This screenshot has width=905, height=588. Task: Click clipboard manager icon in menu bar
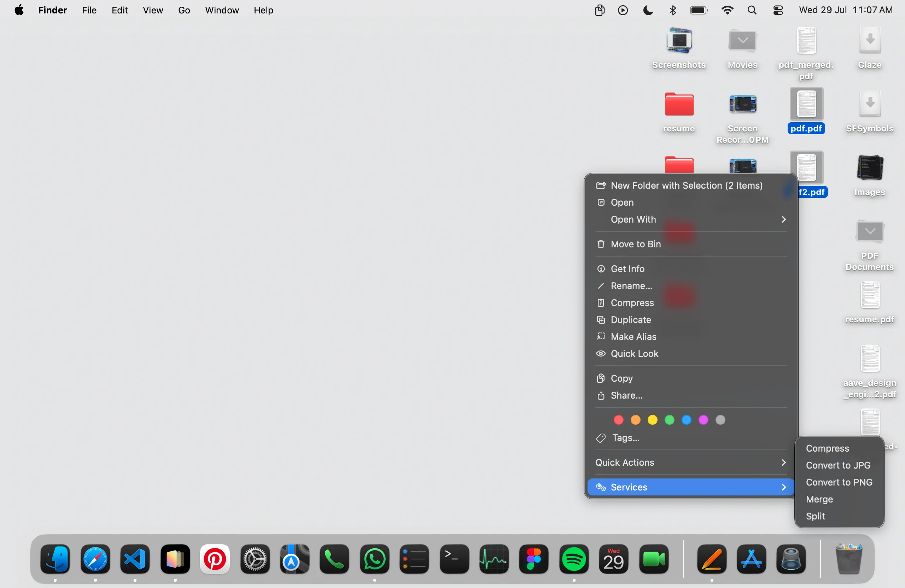600,10
